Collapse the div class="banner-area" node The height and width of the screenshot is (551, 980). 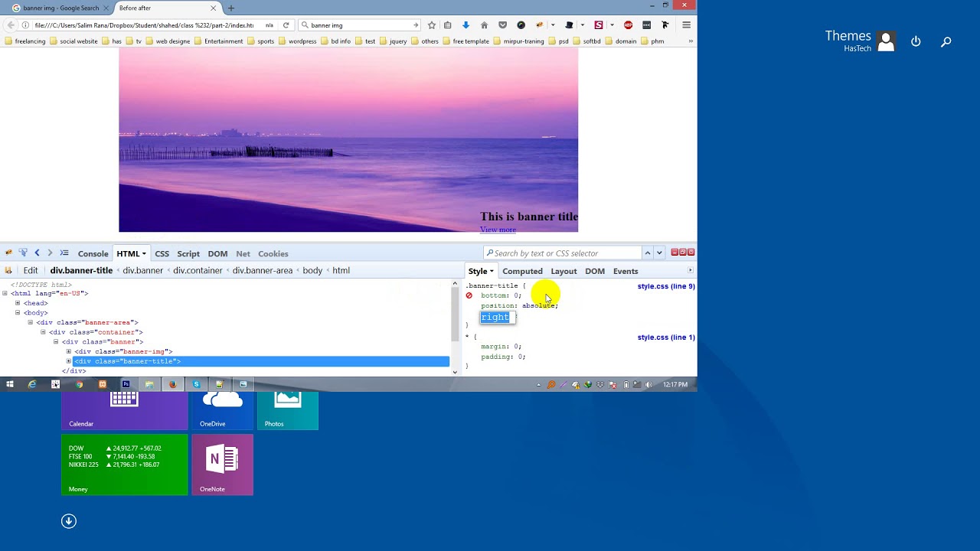pyautogui.click(x=31, y=322)
